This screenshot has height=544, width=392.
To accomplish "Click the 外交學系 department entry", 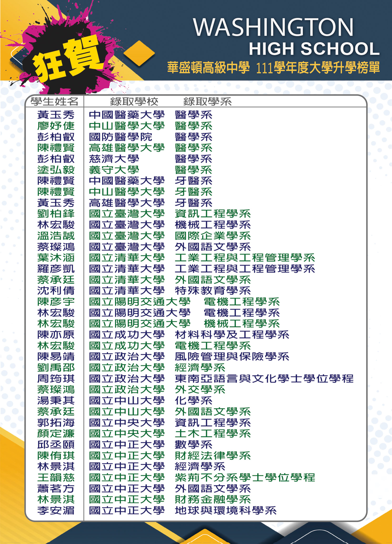I will pyautogui.click(x=200, y=389).
